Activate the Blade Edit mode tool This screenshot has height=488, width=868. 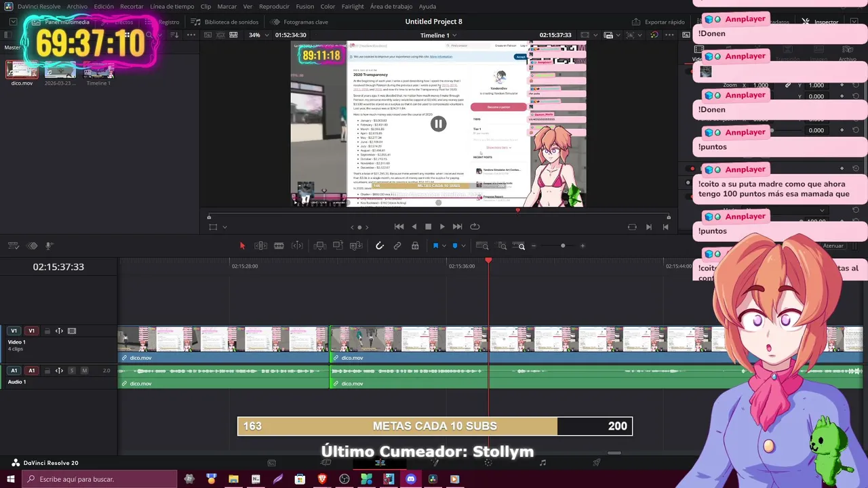(x=279, y=246)
